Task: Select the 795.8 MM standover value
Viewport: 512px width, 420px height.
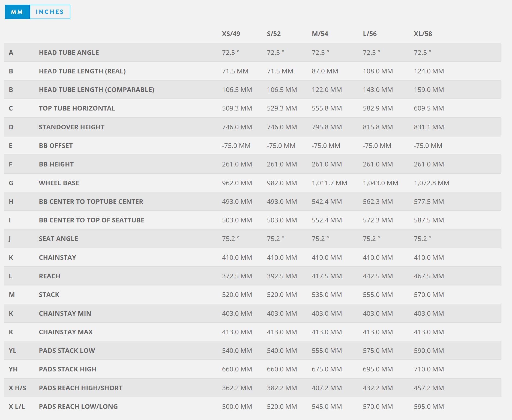Action: point(327,127)
